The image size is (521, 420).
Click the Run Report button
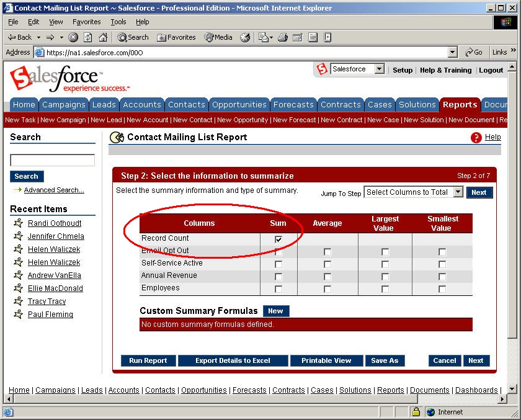[148, 360]
